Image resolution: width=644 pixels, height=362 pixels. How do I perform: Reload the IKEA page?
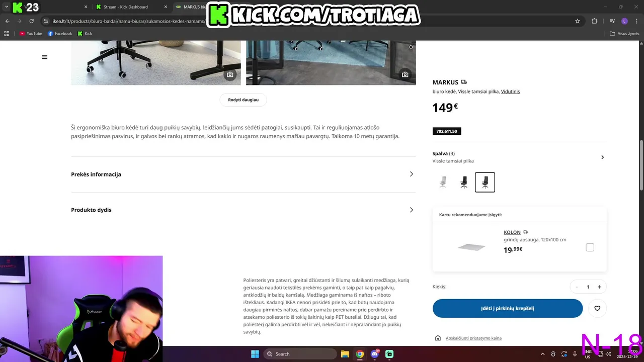31,21
